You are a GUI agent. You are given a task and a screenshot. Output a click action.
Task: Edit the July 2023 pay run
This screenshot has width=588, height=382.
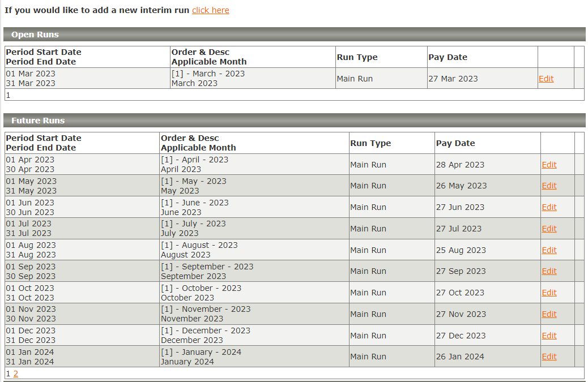pos(549,229)
